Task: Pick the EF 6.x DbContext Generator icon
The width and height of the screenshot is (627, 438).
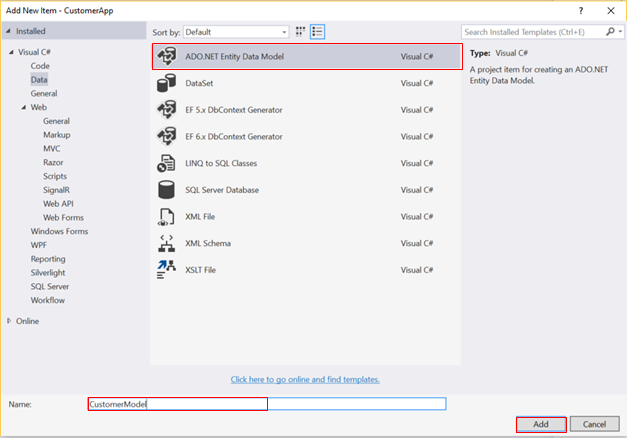Action: (167, 135)
